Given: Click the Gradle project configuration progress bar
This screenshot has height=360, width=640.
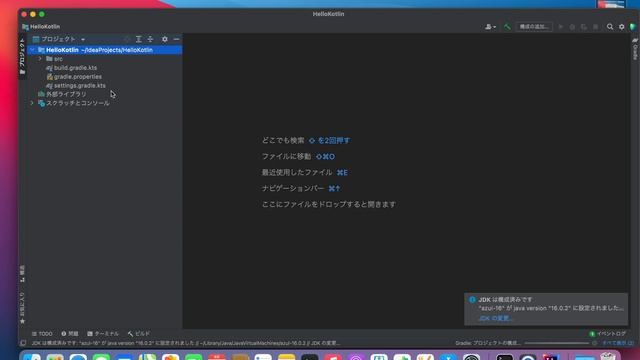Looking at the screenshot, I should (x=556, y=343).
